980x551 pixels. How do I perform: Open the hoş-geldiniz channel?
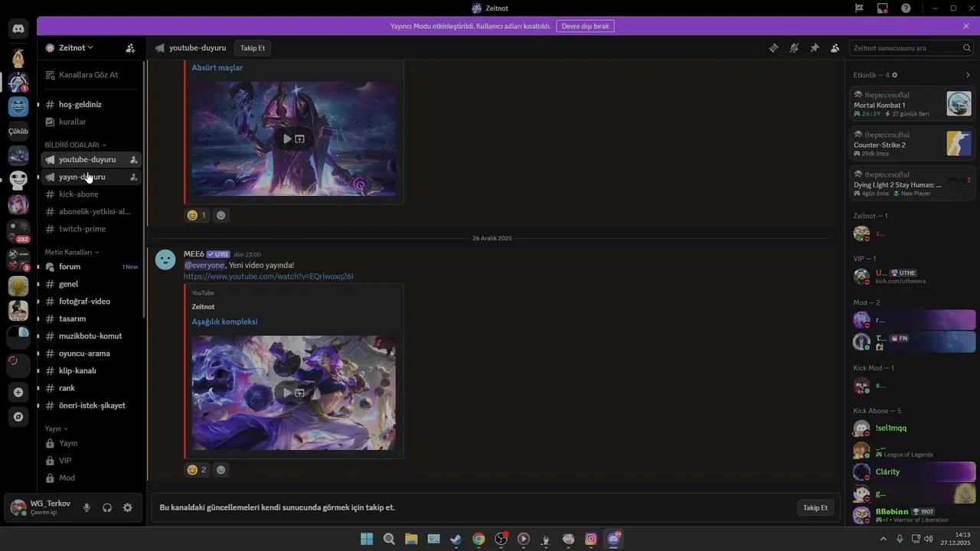[x=91, y=104]
